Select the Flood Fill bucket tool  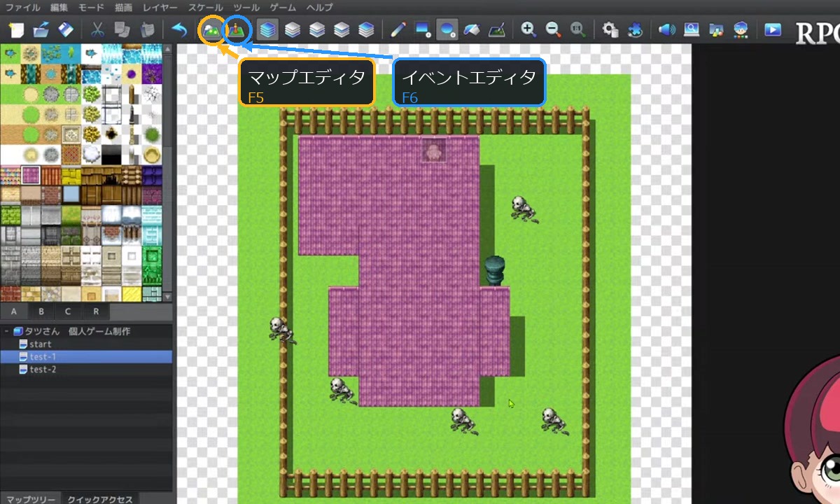(472, 30)
